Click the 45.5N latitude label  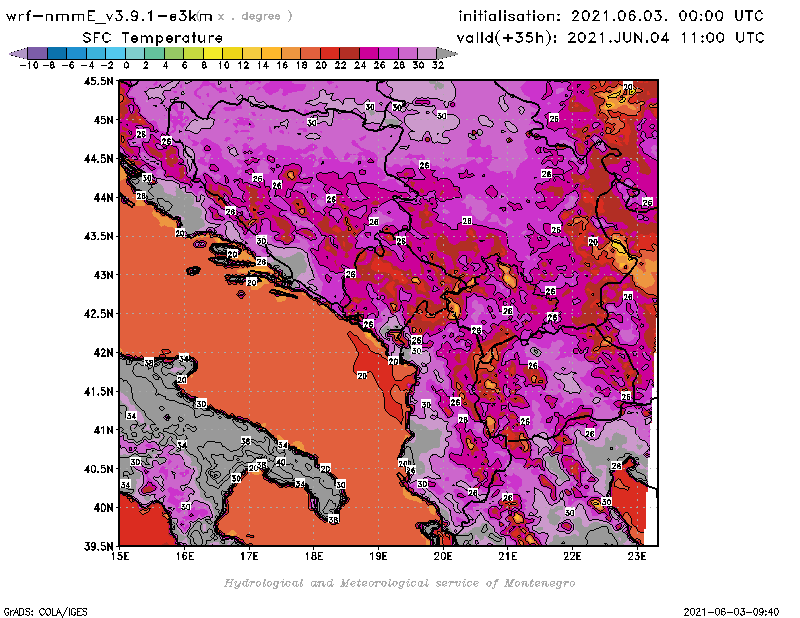[98, 81]
